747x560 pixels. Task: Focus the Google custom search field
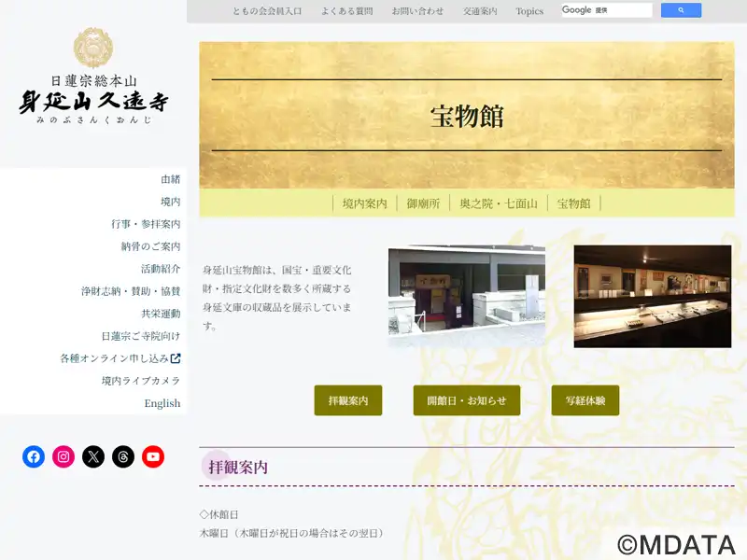click(606, 10)
